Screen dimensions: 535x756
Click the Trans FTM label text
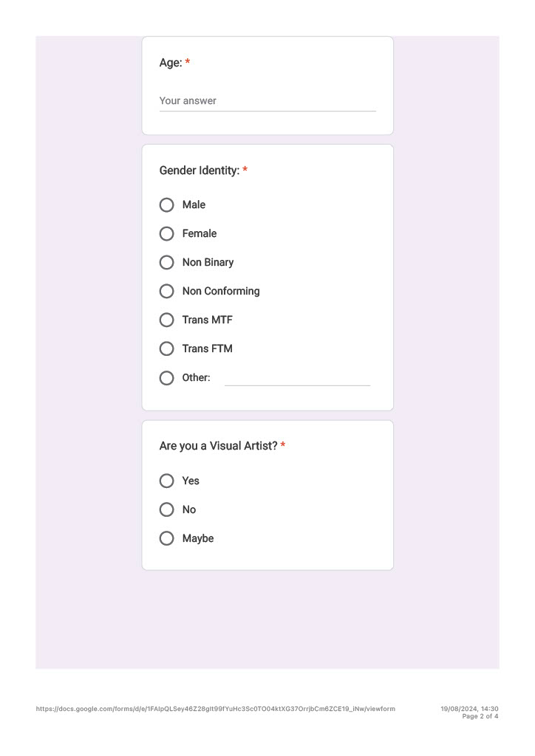[208, 348]
